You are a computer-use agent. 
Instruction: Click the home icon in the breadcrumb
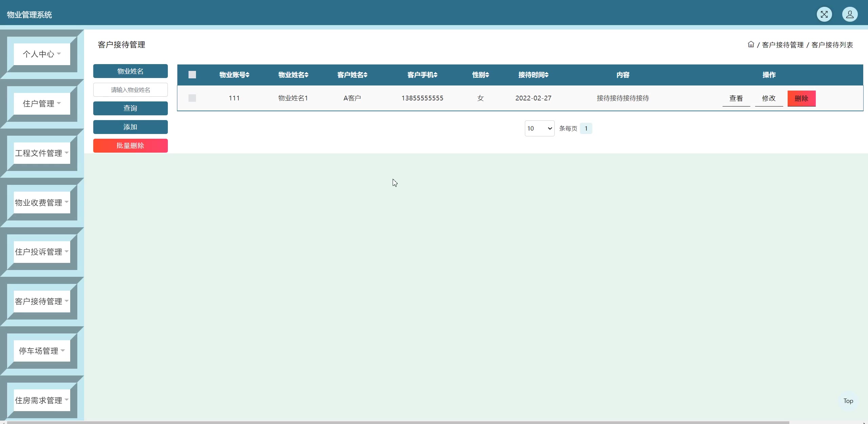coord(751,44)
